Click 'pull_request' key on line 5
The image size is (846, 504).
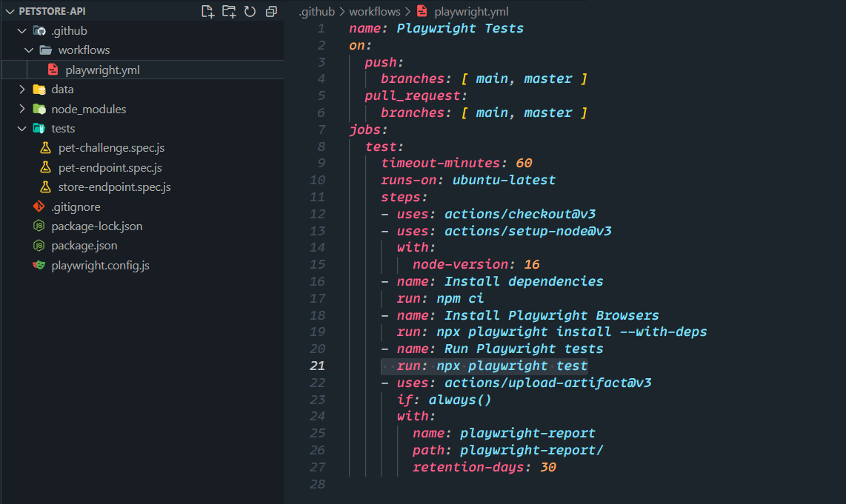coord(412,96)
